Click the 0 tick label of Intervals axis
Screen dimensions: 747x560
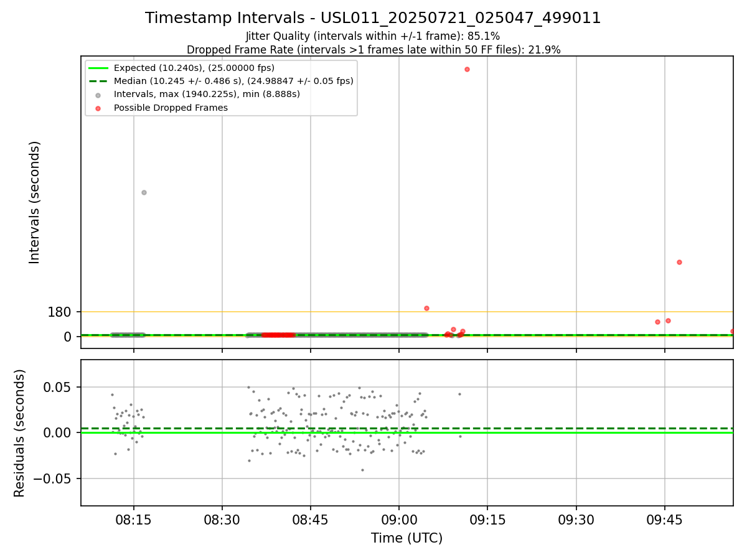coord(68,337)
